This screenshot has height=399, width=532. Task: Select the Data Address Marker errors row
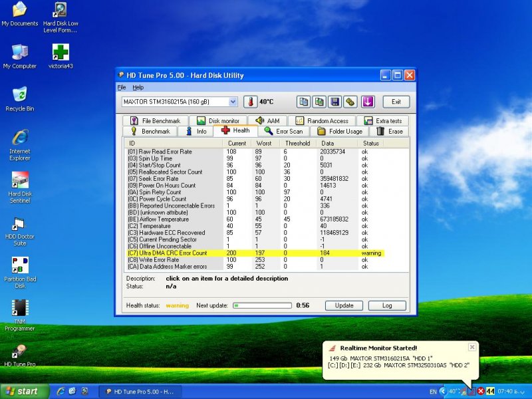click(255, 267)
